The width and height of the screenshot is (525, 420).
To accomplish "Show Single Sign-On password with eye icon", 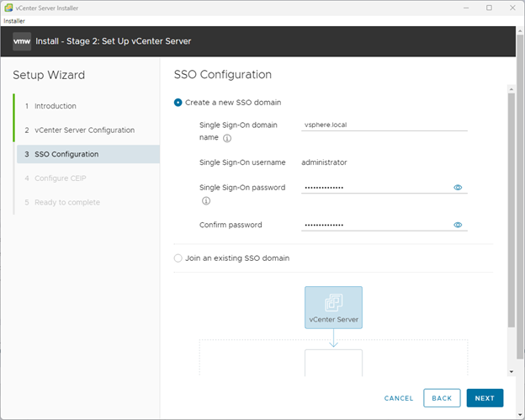I will point(458,188).
